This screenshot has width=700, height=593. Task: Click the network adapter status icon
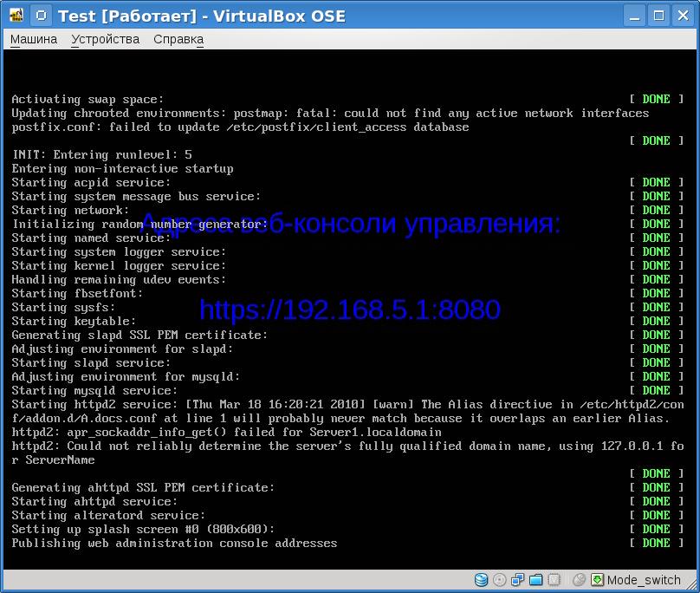[x=518, y=580]
